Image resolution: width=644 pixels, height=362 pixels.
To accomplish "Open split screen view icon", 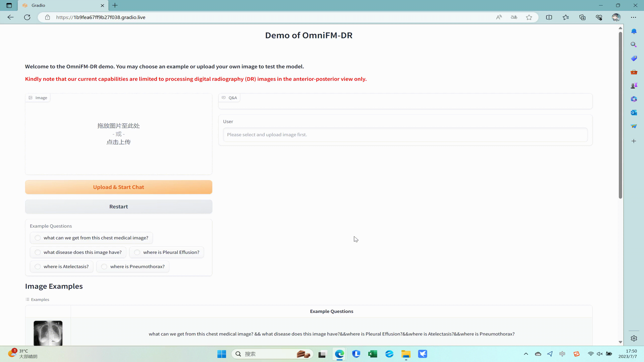I will coord(549,17).
